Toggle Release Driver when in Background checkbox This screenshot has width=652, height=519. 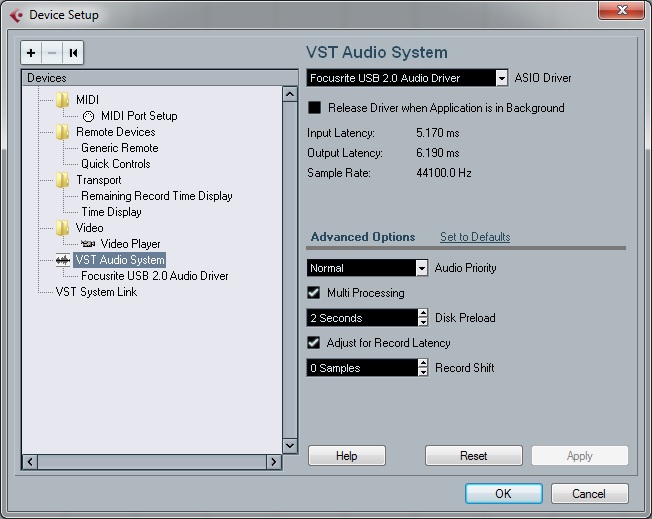[314, 108]
